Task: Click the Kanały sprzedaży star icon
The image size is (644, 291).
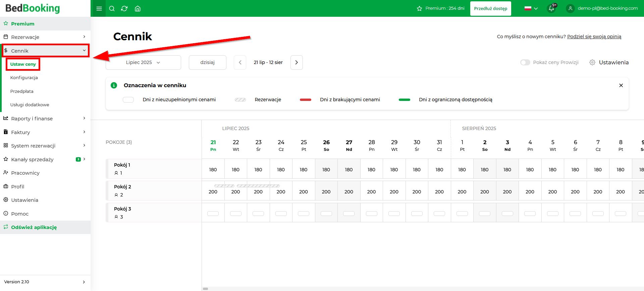Action: (6, 159)
